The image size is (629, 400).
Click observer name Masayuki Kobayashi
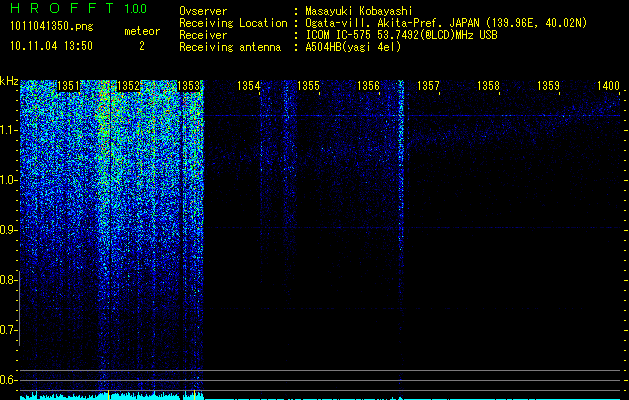click(x=359, y=11)
